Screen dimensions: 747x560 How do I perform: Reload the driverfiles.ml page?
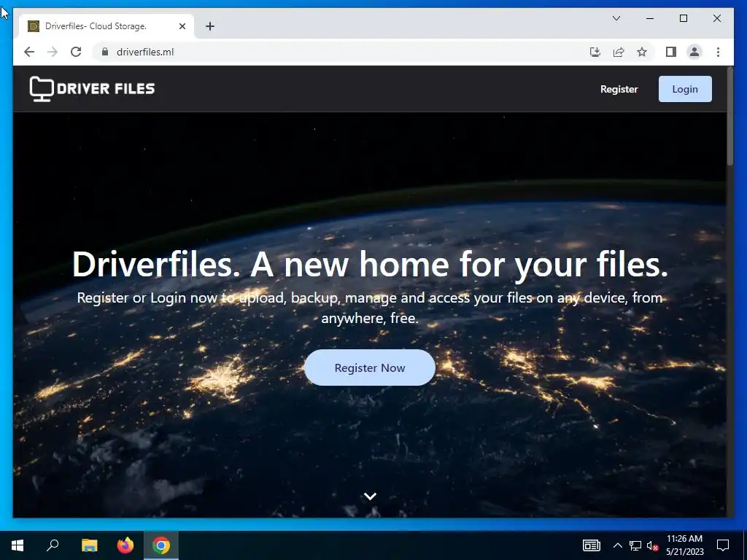coord(76,52)
